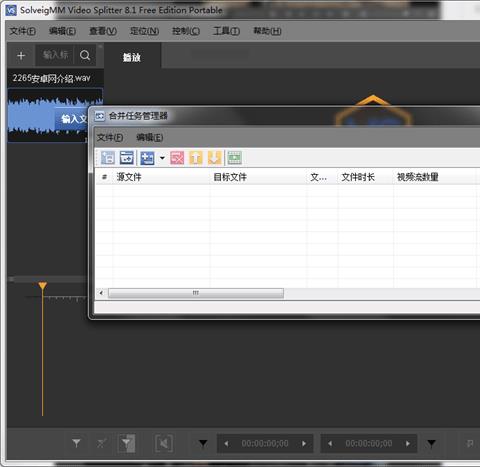Image resolution: width=480 pixels, height=467 pixels.
Task: Click the green filmstrip start joining icon
Action: click(x=235, y=158)
